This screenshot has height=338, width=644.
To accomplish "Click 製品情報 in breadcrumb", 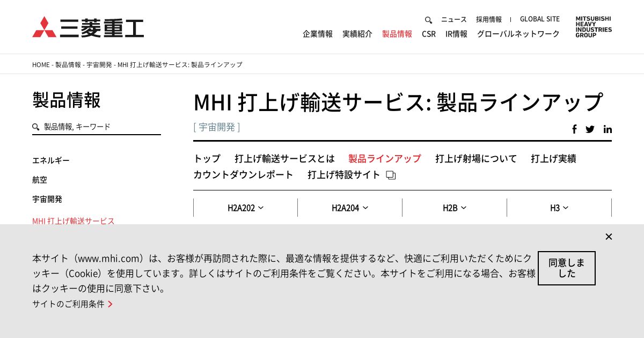I will [x=68, y=64].
